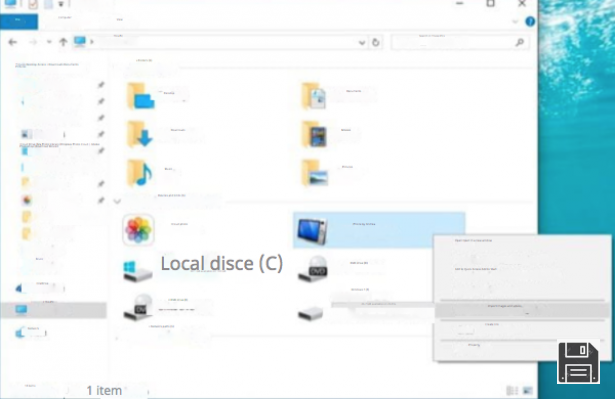Open the blue Help question icon
Viewport: 615px width, 399px height.
click(x=530, y=22)
